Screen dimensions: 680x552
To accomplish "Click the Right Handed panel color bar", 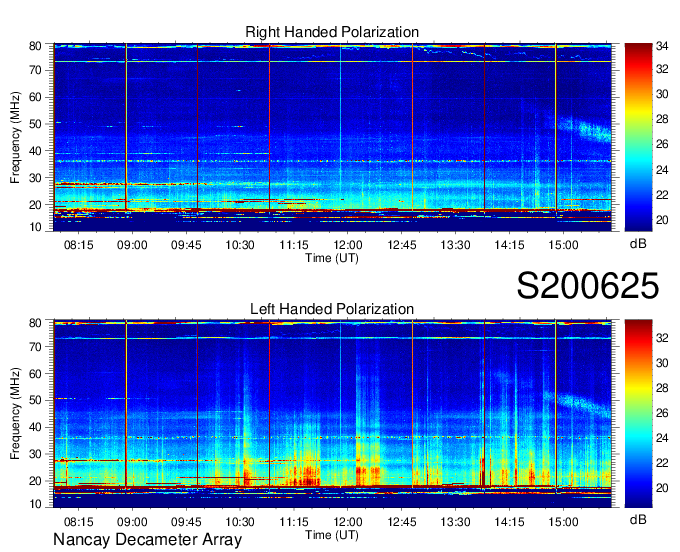I will [x=638, y=137].
